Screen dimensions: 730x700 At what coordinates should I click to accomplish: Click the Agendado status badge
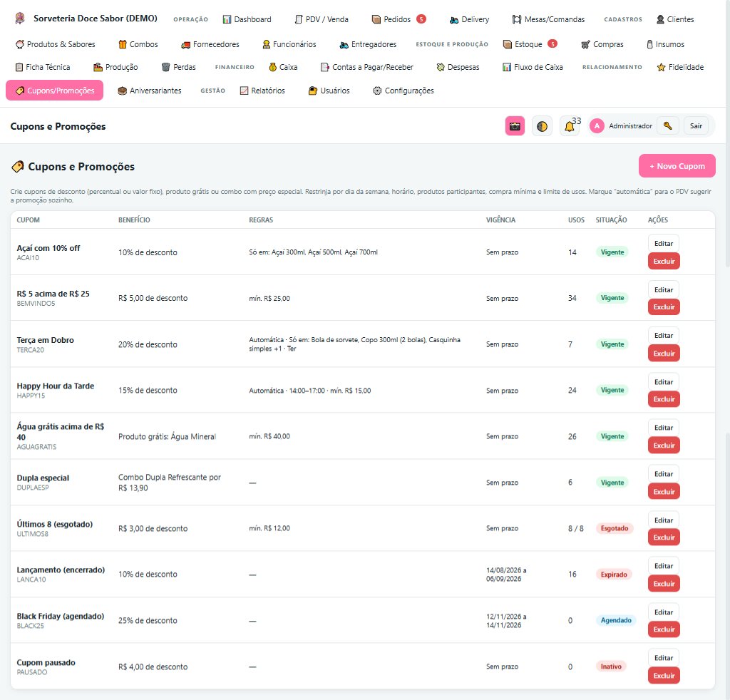click(x=616, y=620)
